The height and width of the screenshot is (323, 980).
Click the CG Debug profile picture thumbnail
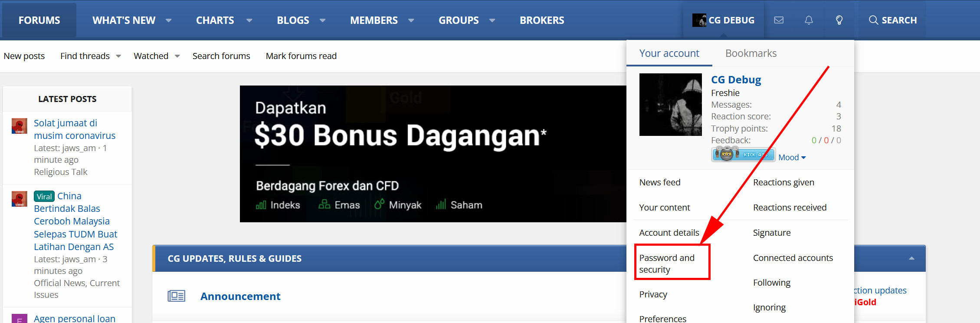click(x=670, y=105)
